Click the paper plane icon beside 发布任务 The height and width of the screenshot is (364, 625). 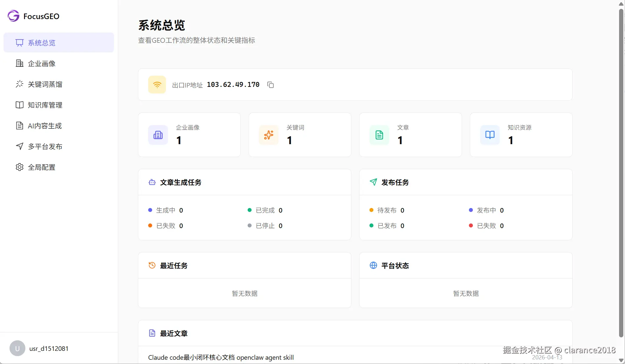373,182
